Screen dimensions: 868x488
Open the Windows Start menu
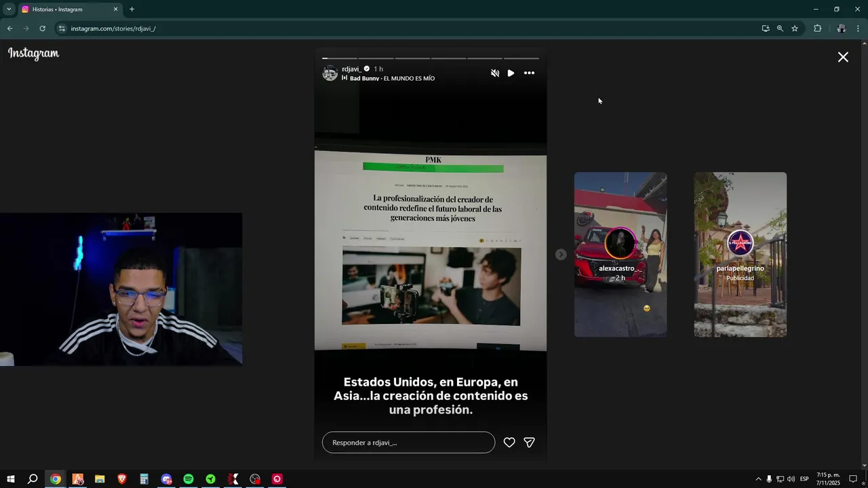point(11,479)
